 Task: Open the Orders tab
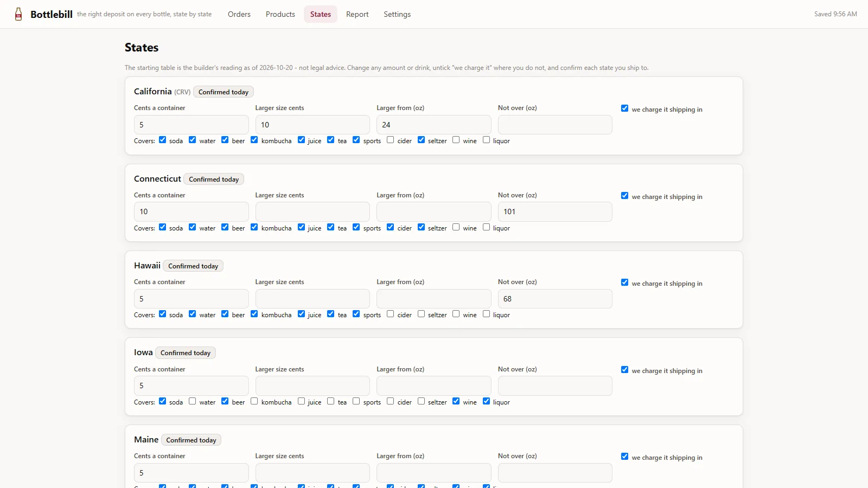point(239,14)
